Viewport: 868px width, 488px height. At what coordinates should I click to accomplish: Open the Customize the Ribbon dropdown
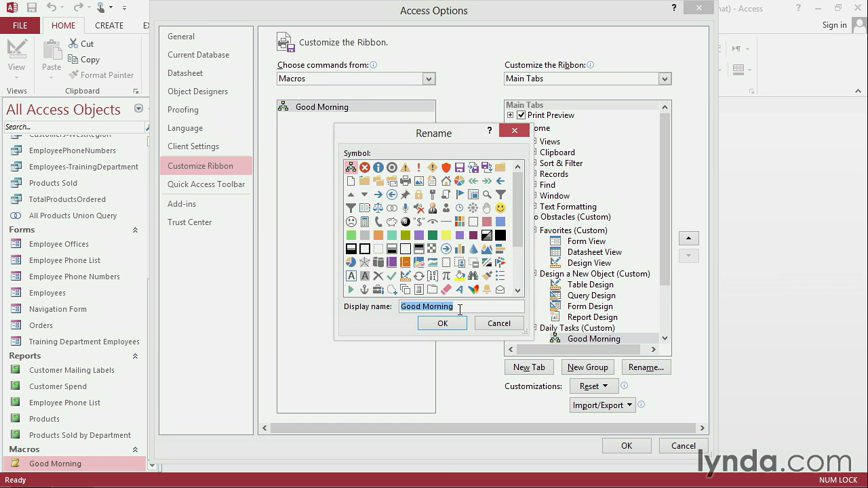coord(665,79)
